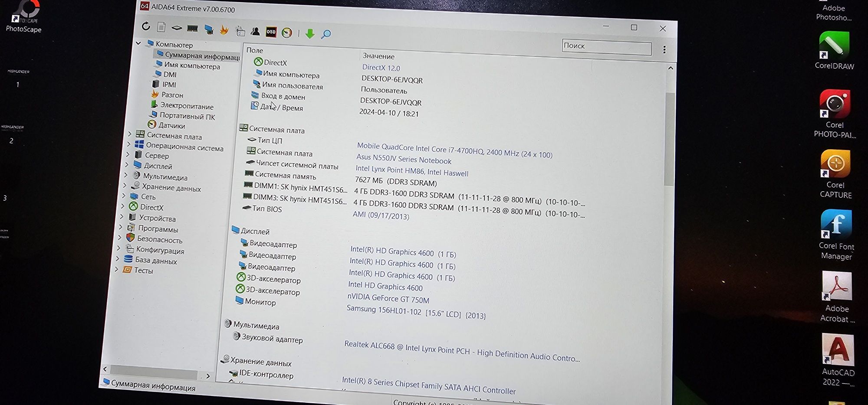Click the Поиск search field

click(606, 47)
